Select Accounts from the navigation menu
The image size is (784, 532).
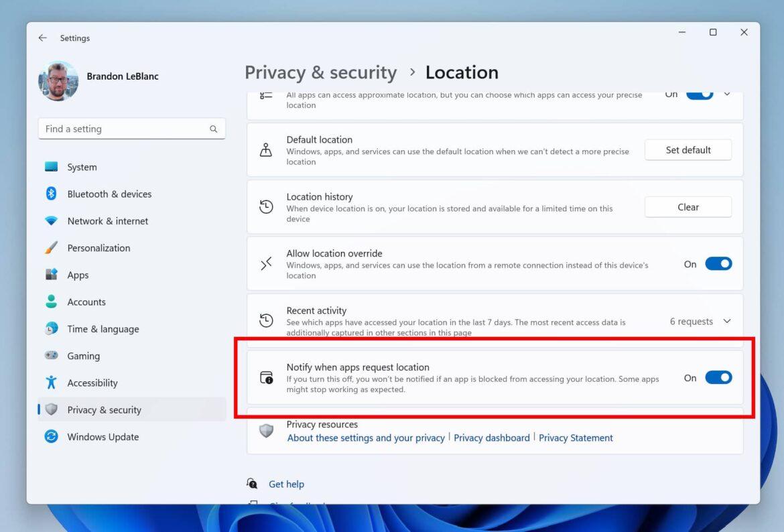(x=87, y=302)
